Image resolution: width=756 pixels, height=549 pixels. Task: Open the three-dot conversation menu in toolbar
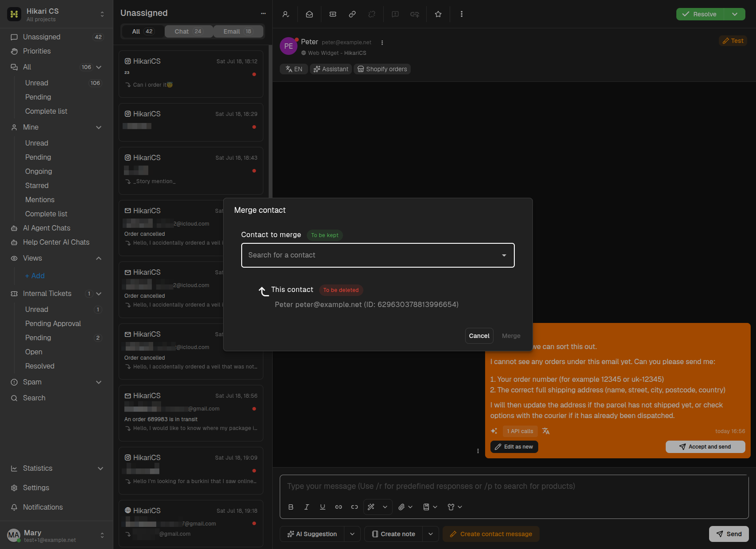point(462,14)
